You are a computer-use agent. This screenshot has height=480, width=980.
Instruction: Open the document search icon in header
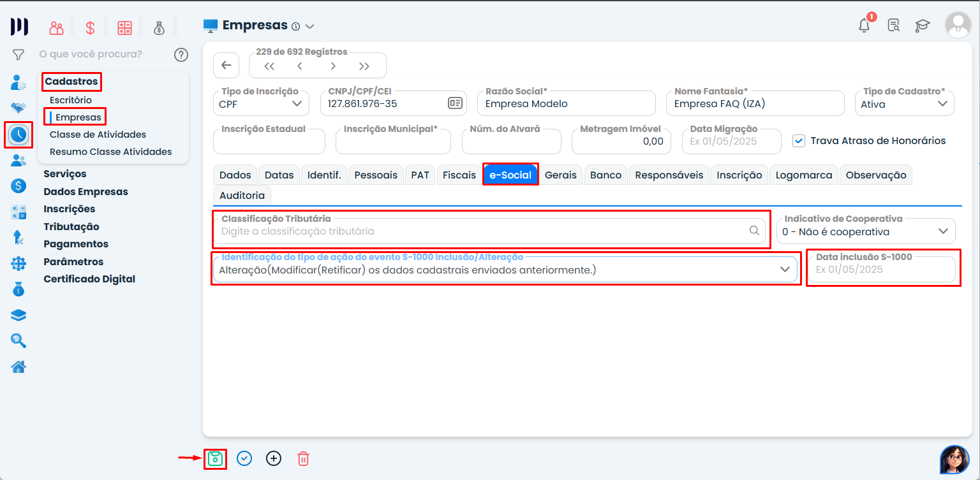tap(894, 25)
